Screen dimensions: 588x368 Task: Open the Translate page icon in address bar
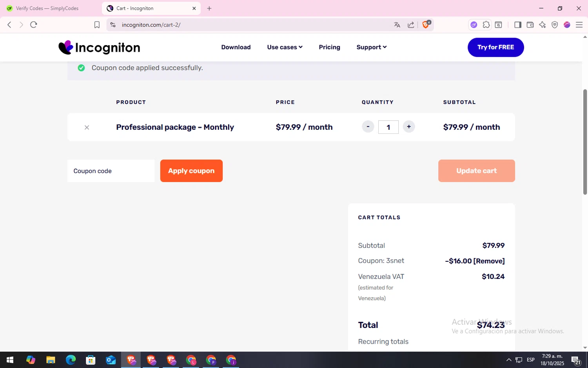click(x=397, y=25)
